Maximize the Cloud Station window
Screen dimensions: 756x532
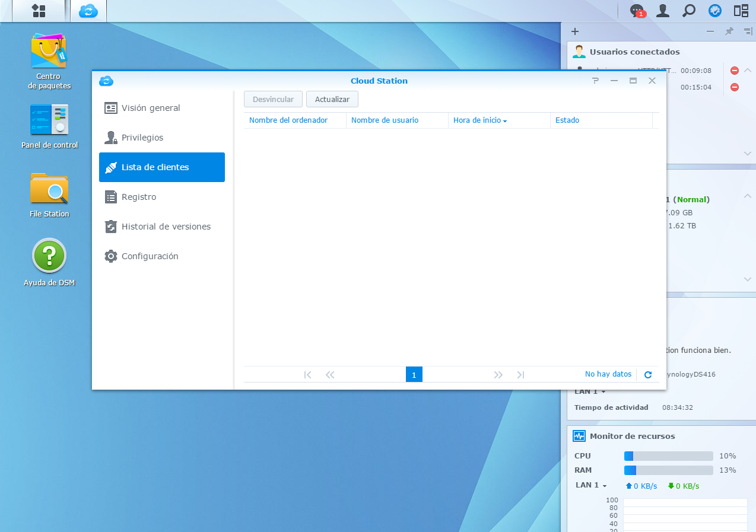tap(633, 81)
